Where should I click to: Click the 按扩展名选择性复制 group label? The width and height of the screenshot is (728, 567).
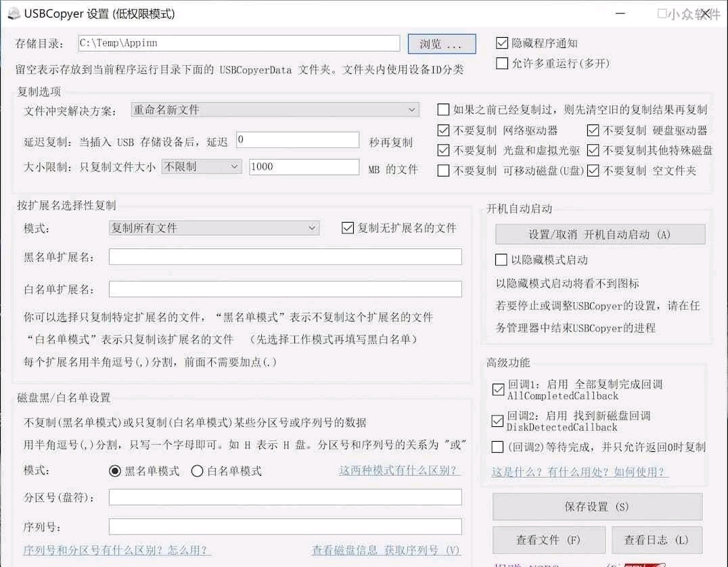(66, 205)
